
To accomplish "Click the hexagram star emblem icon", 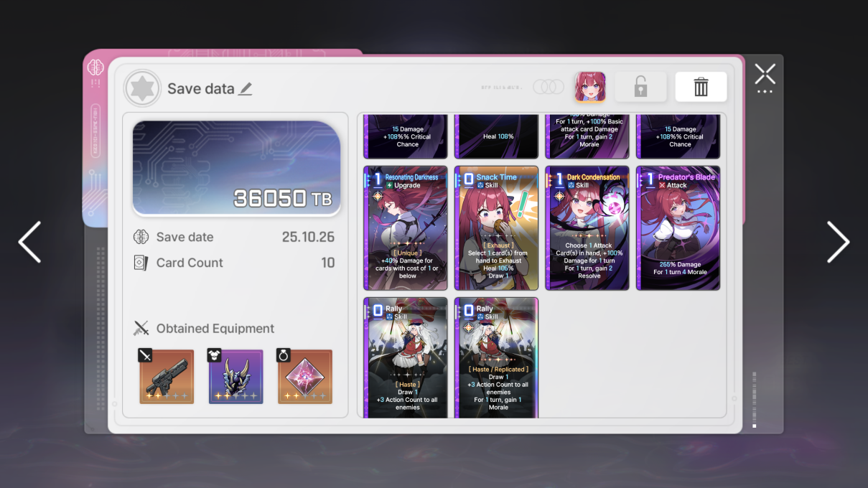I will (x=142, y=88).
